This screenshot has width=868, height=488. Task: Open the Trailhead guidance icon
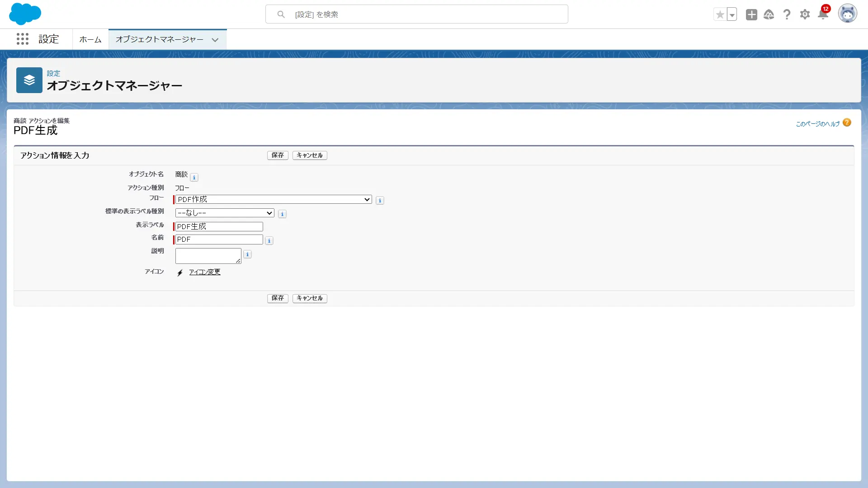pos(769,14)
